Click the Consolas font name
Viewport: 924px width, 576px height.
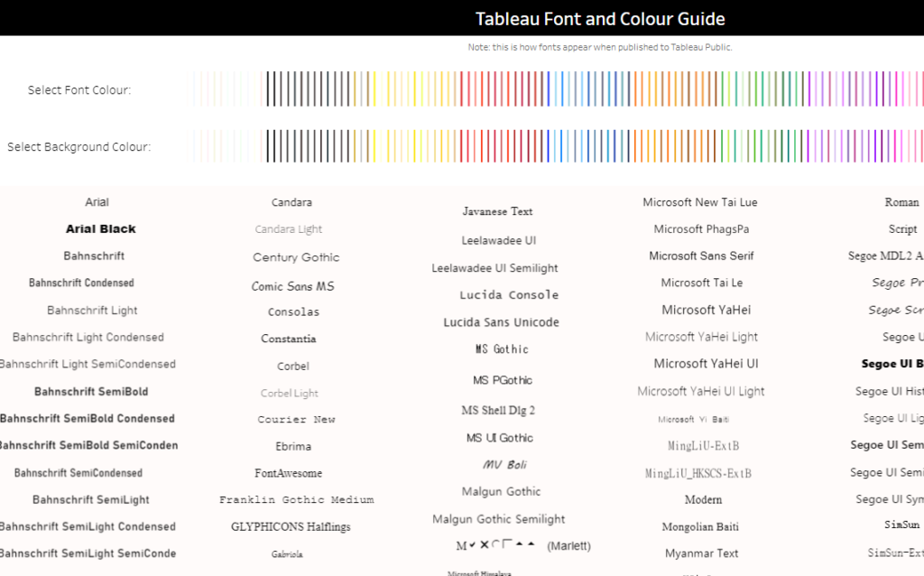293,312
